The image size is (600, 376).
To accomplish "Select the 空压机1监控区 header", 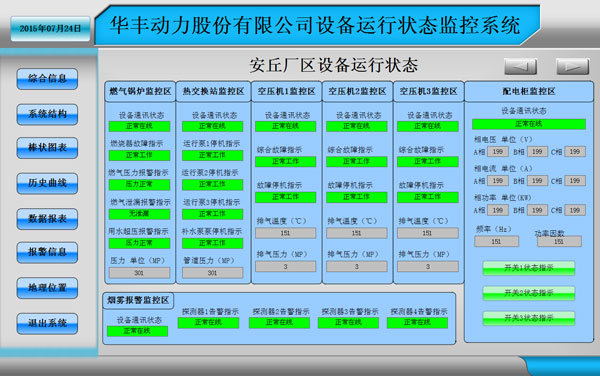I will click(x=286, y=91).
